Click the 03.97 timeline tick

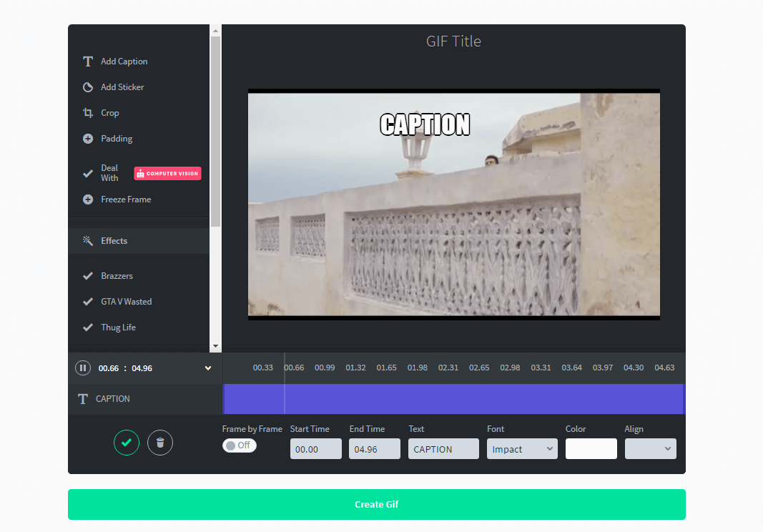(603, 368)
